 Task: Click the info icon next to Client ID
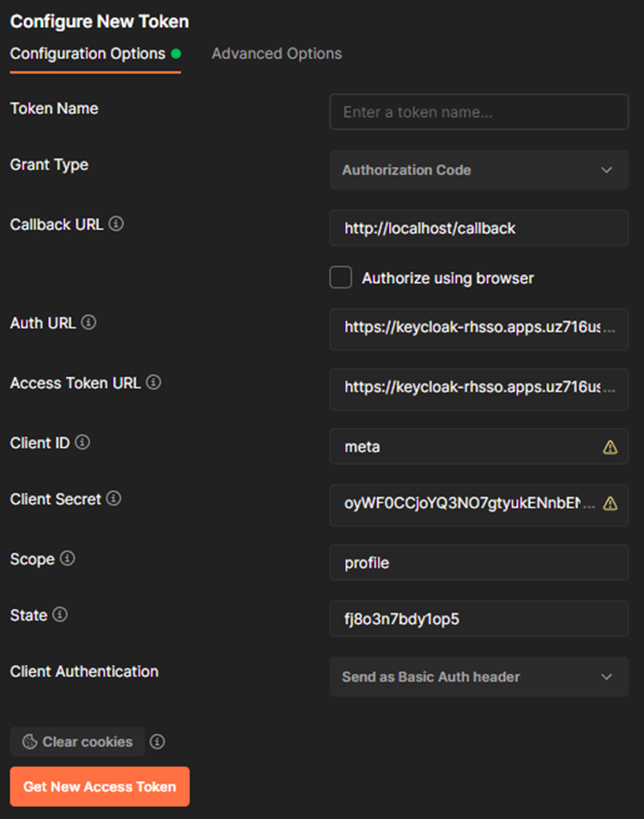[x=82, y=443]
